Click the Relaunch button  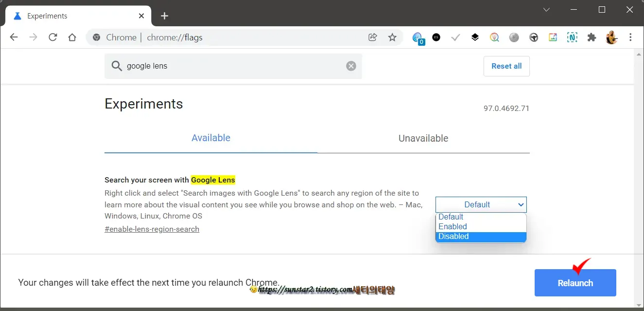(575, 283)
